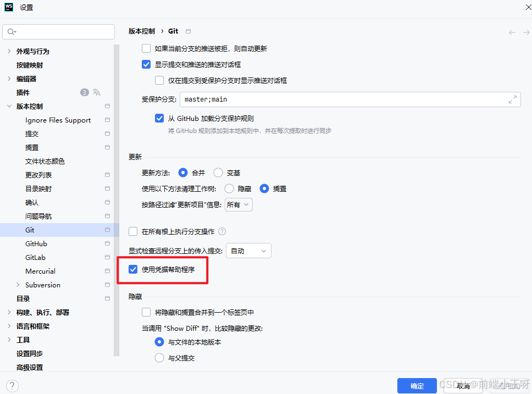
Task: Click the settings tree vertical scrollbar
Action: coord(117,200)
